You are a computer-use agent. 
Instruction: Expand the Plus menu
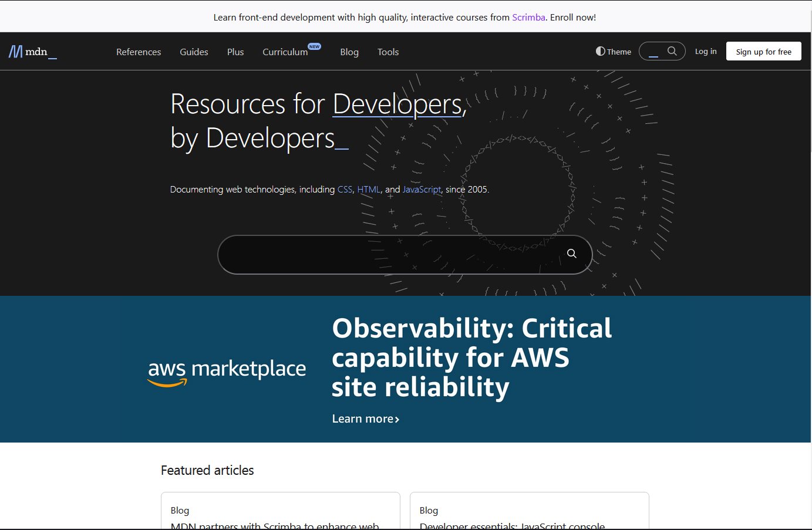tap(235, 52)
